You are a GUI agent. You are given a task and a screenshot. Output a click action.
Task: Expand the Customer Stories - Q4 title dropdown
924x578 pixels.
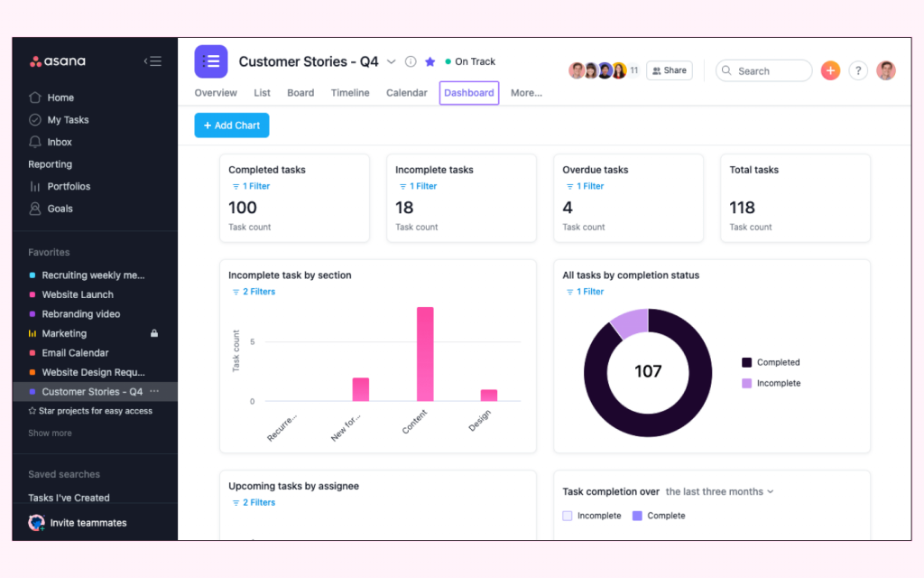click(391, 61)
